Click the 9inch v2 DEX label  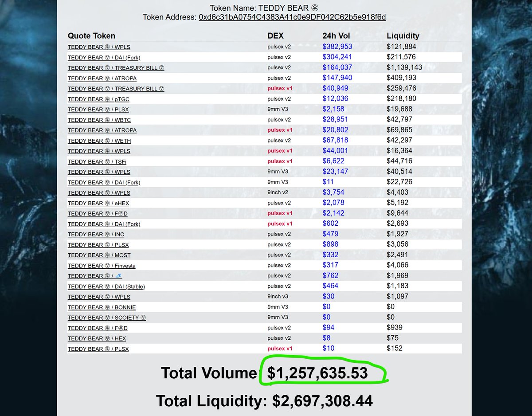(278, 192)
